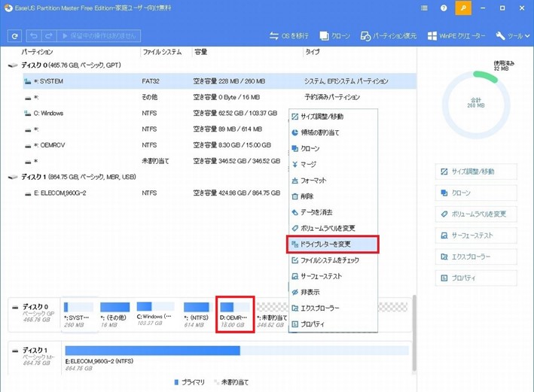The height and width of the screenshot is (392, 534).
Task: Click クローン button in right panel
Action: (x=476, y=193)
